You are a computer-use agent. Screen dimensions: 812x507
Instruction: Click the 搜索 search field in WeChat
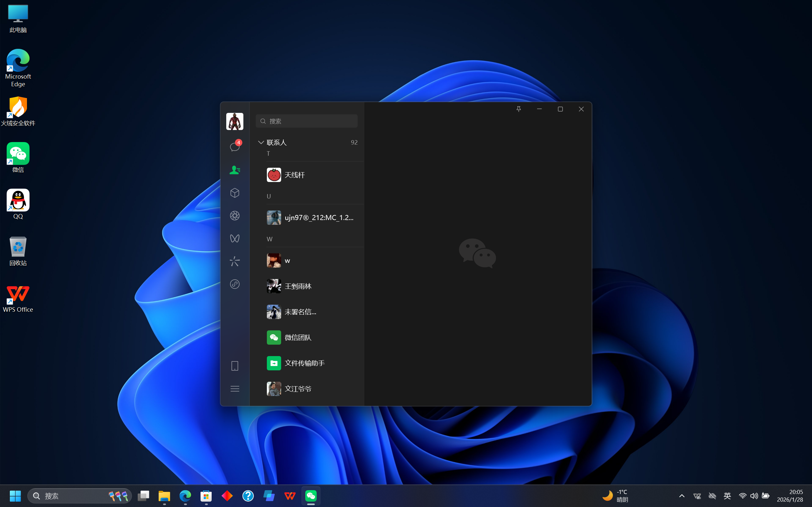307,121
